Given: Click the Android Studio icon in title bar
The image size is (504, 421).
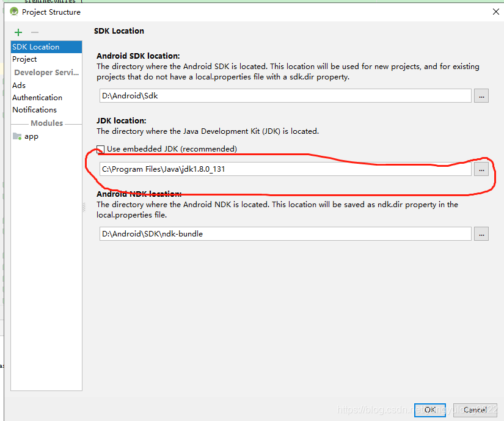Looking at the screenshot, I should [x=14, y=12].
